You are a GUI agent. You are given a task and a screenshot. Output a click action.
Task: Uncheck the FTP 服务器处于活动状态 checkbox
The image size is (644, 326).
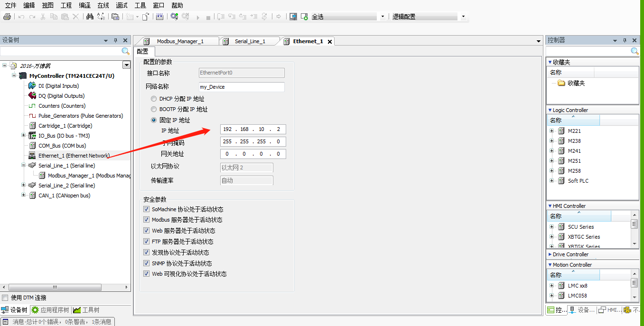click(146, 242)
